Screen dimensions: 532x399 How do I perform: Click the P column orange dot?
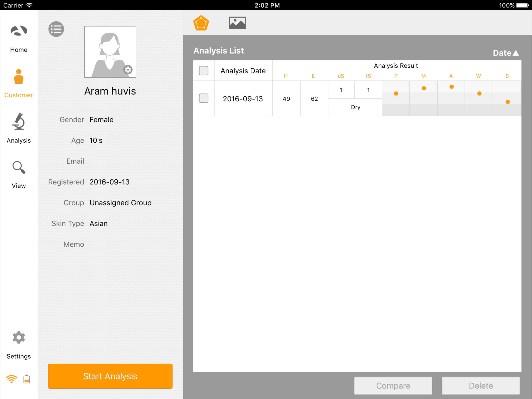click(x=396, y=94)
